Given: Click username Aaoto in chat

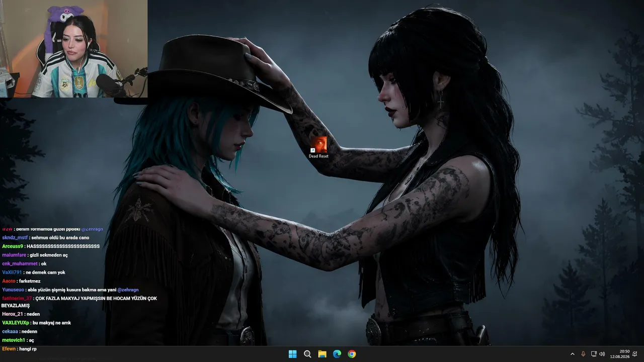Looking at the screenshot, I should [9, 281].
